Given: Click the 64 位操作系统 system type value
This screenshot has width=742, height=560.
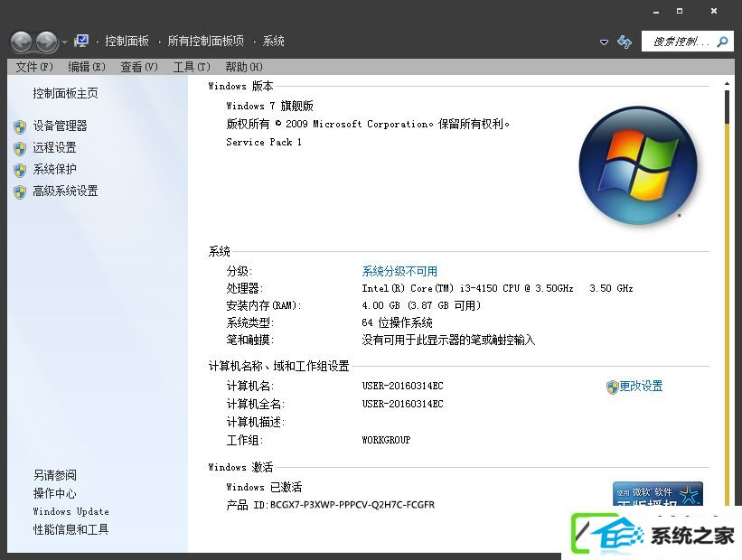Looking at the screenshot, I should click(x=397, y=322).
